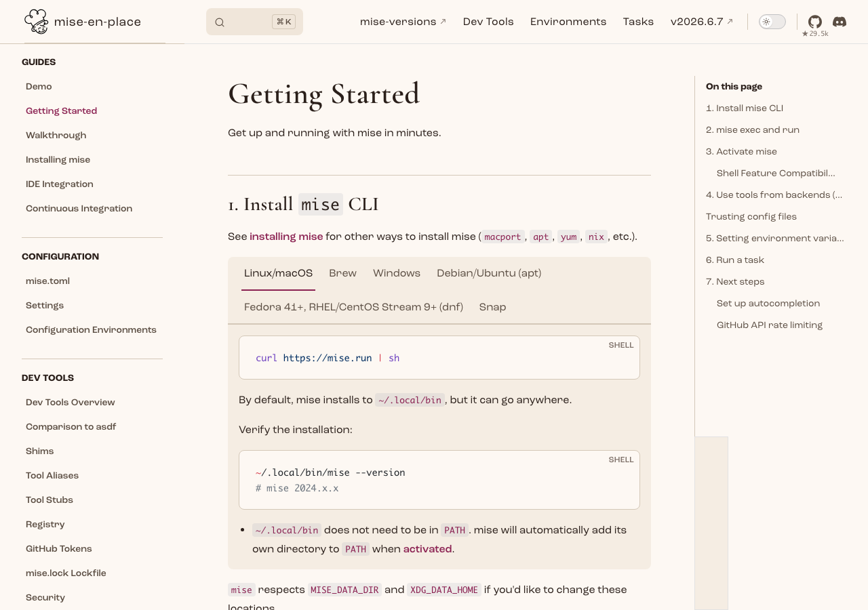Open the Registry page
Screen dimensions: 868x610
[45, 525]
